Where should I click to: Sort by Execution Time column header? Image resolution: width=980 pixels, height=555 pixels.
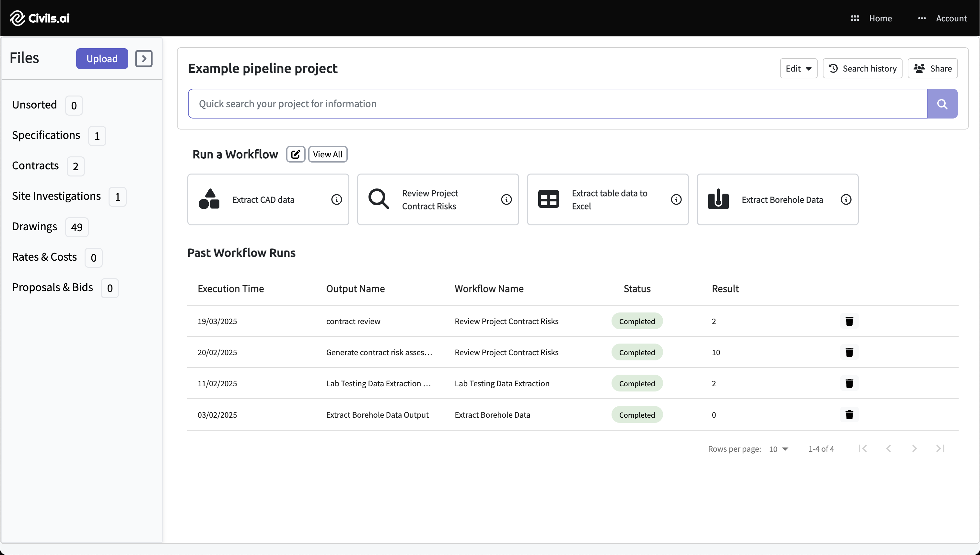230,289
